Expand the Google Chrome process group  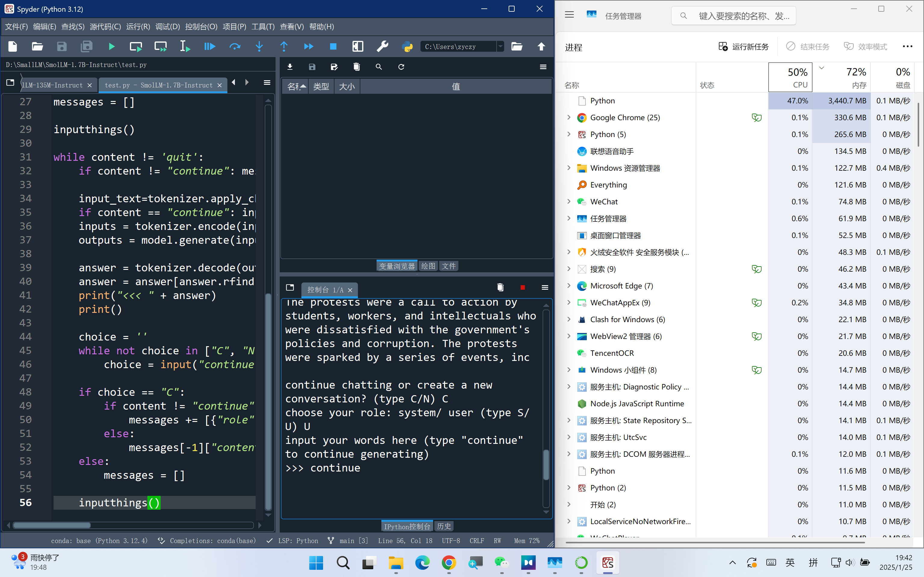point(569,118)
